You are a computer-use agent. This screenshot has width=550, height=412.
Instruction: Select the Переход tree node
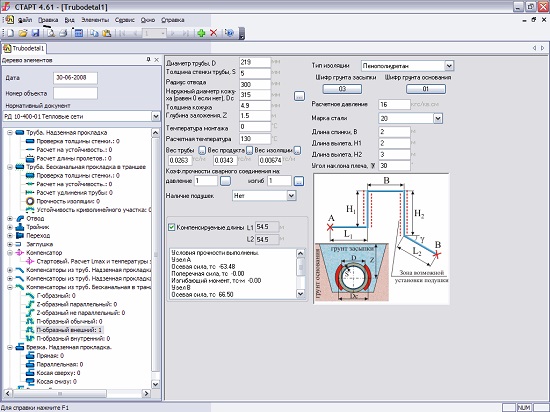38,236
